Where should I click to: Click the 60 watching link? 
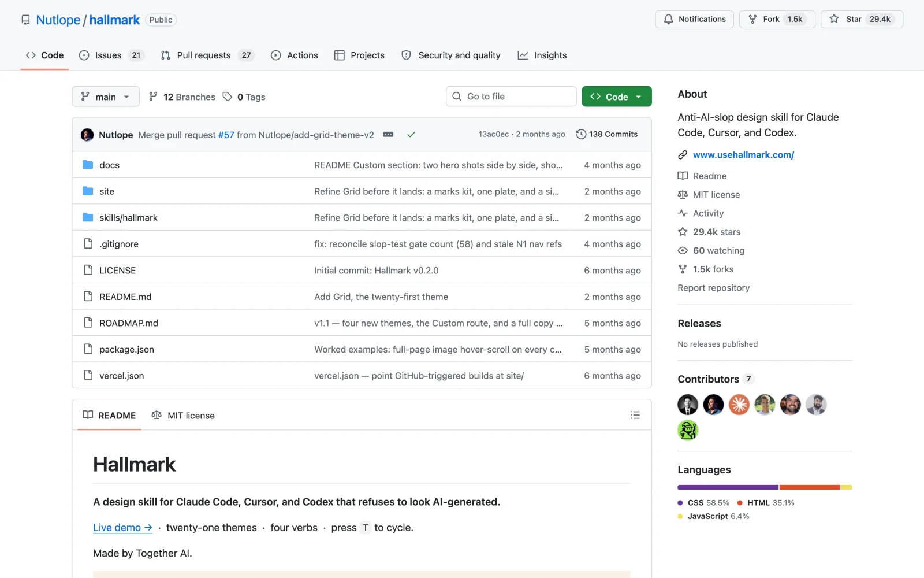[711, 250]
